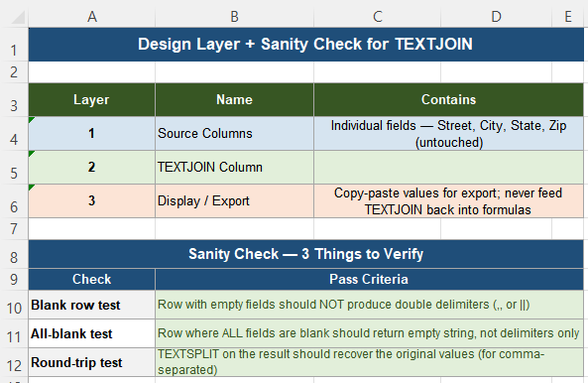Select row 9 header

coord(14,279)
